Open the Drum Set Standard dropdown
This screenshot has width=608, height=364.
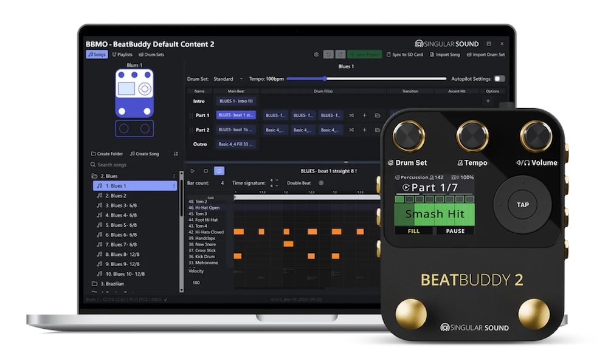[x=227, y=79]
